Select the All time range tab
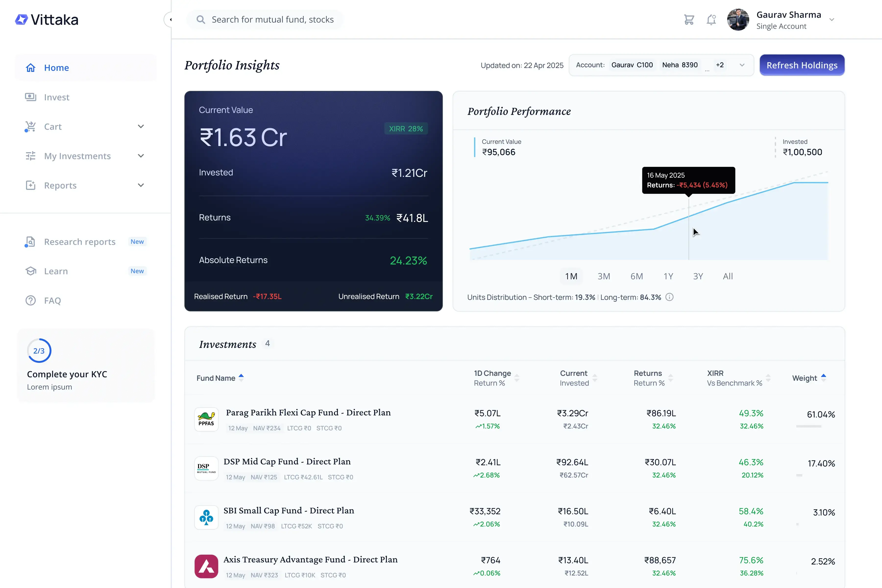882x588 pixels. (x=728, y=276)
